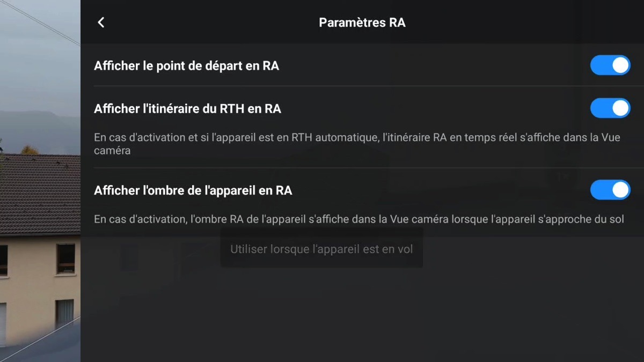Select the Afficher l'itinéraire du RTH label
Screen dimensions: 644x362
click(188, 109)
